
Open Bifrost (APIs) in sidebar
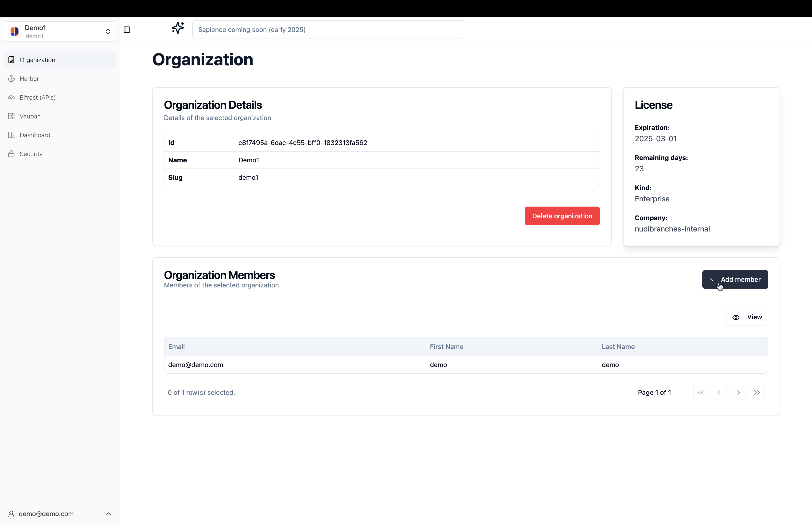click(x=60, y=98)
